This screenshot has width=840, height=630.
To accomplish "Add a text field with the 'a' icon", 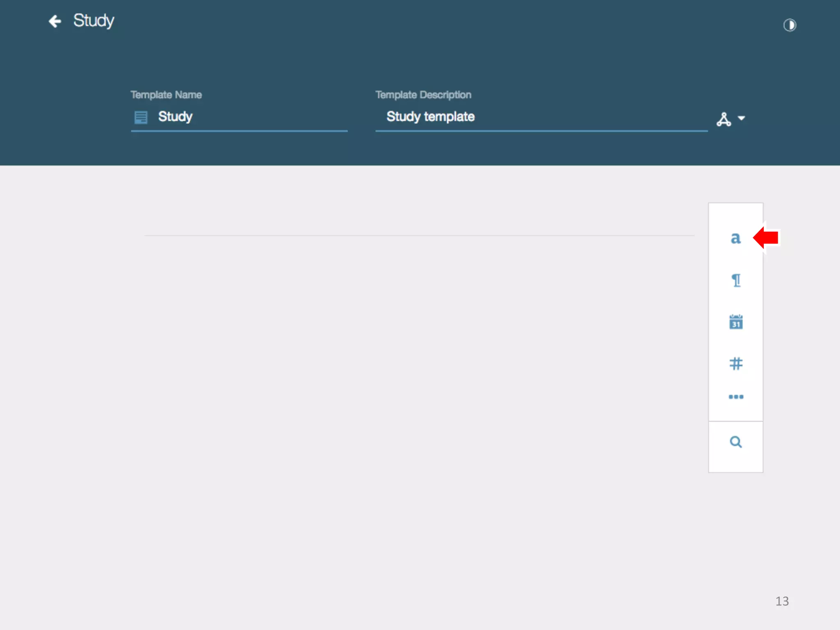I will coord(735,238).
